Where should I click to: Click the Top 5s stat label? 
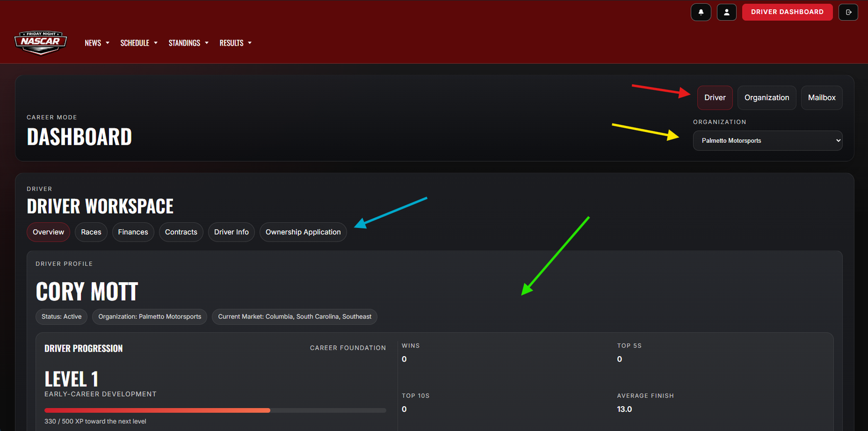(x=629, y=346)
